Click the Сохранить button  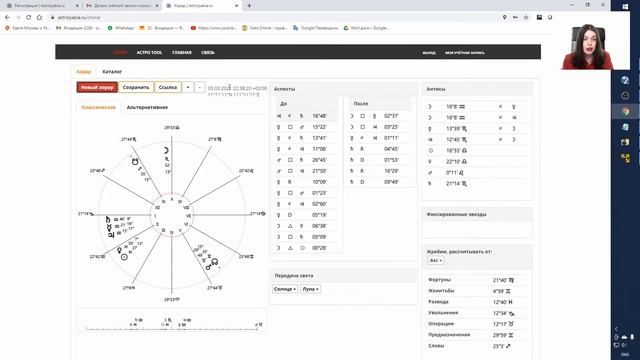point(136,87)
